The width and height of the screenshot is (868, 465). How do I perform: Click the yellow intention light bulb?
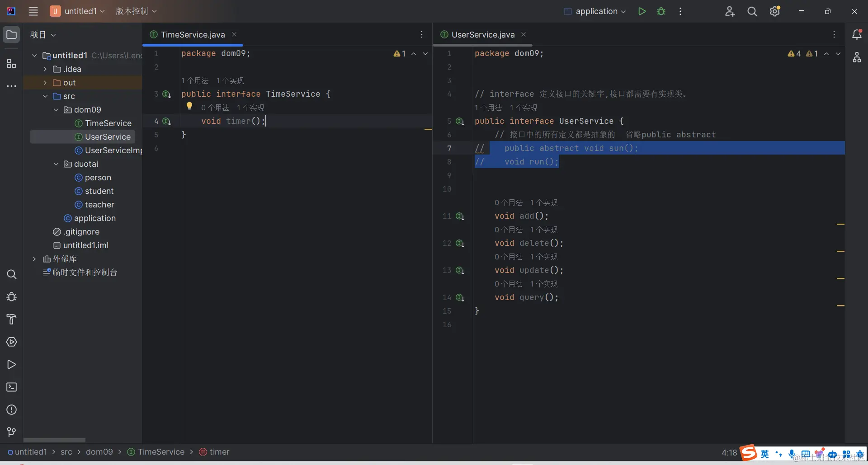pos(189,107)
